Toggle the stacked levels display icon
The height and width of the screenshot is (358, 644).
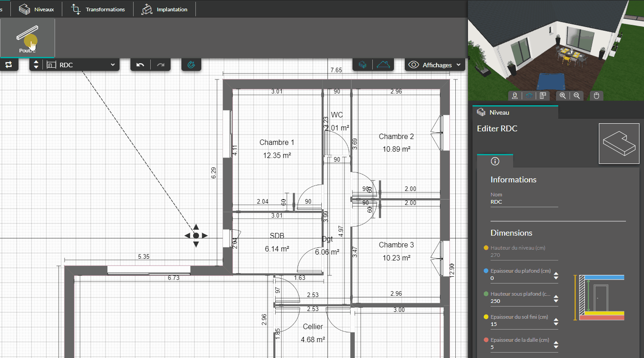click(x=362, y=65)
